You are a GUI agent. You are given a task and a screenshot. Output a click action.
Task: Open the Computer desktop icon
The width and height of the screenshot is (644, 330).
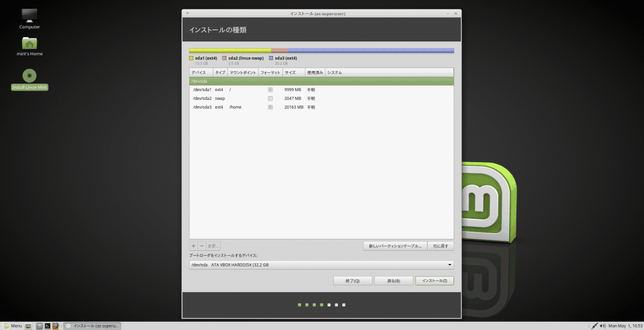pyautogui.click(x=29, y=18)
